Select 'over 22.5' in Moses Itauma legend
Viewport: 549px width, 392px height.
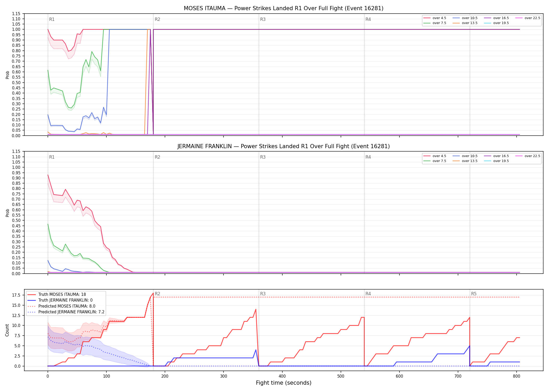[x=528, y=18]
